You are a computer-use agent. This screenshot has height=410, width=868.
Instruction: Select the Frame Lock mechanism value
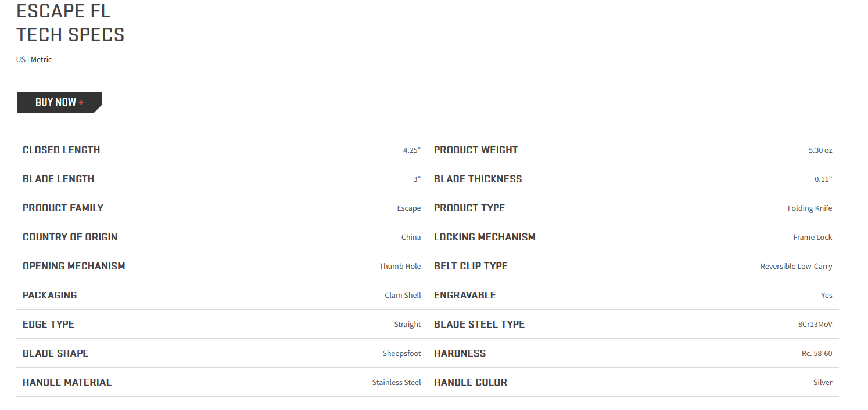813,238
